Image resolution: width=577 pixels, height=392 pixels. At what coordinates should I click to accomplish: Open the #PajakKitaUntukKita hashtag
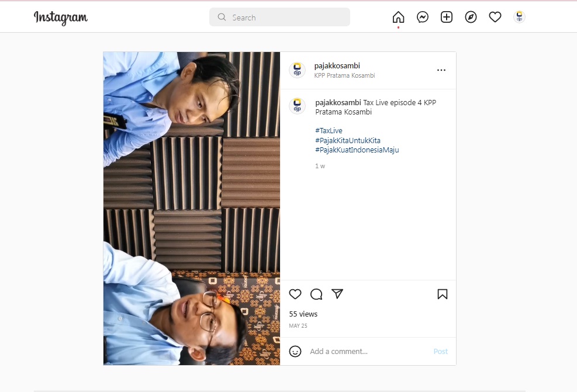pyautogui.click(x=348, y=140)
